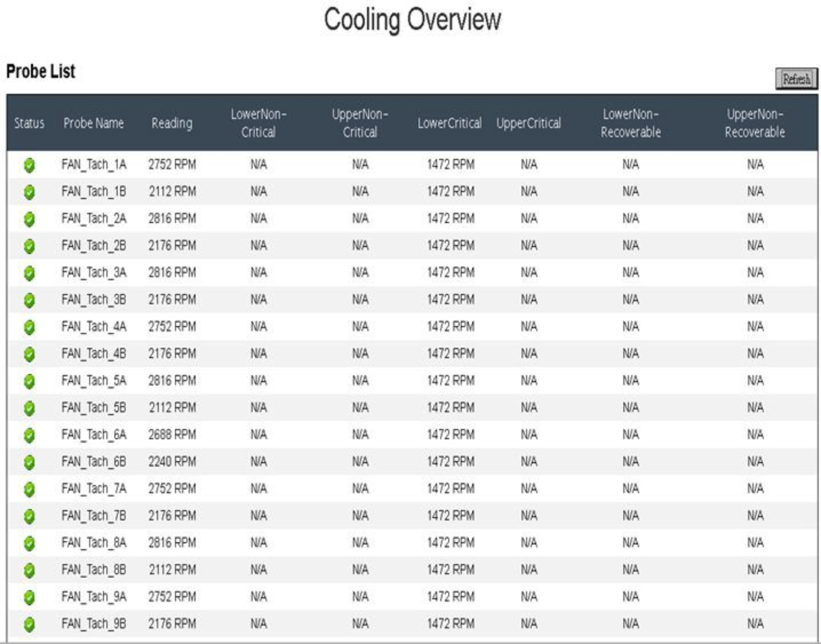Click the 2240 RPM reading of FAN_Tach_6B
This screenshot has height=644, width=821.
click(x=172, y=461)
